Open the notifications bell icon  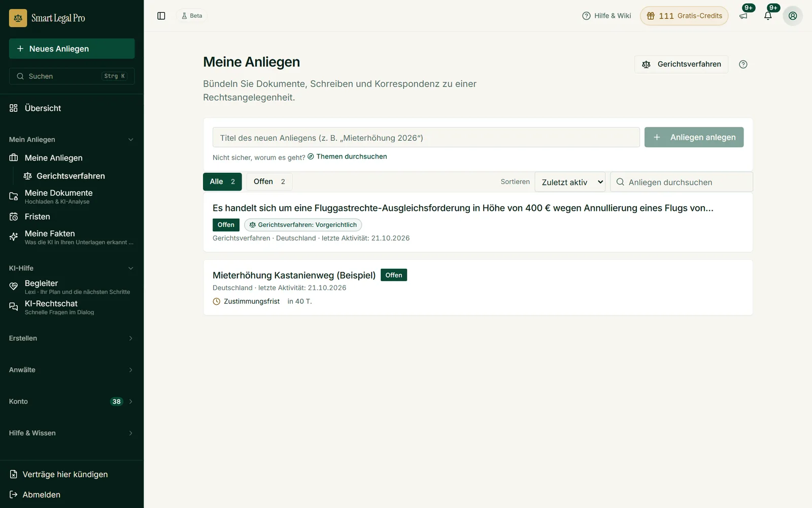point(768,16)
